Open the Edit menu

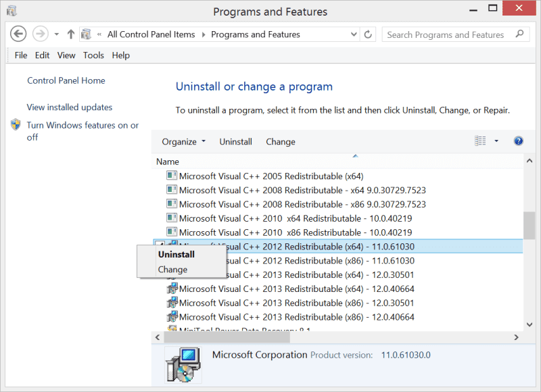click(42, 55)
